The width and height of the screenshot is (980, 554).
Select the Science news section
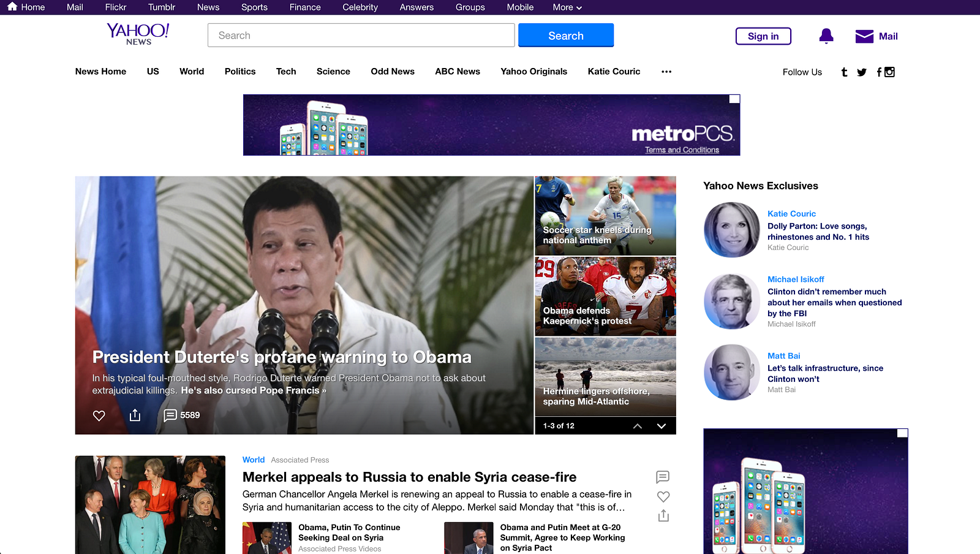pyautogui.click(x=333, y=72)
